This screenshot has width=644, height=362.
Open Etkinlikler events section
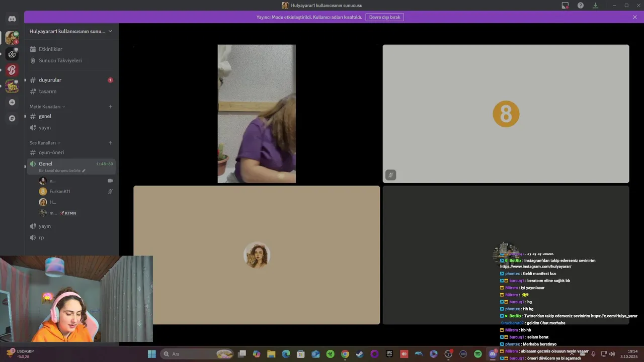tap(71, 49)
